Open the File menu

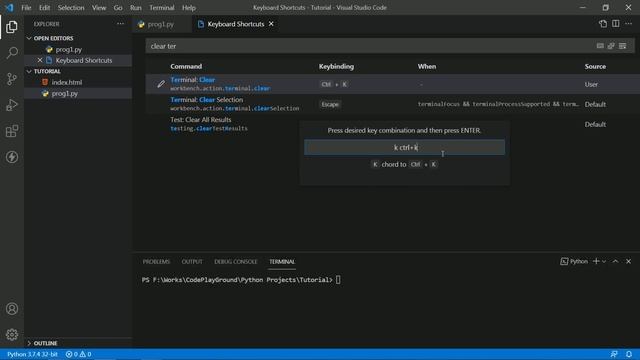click(26, 7)
